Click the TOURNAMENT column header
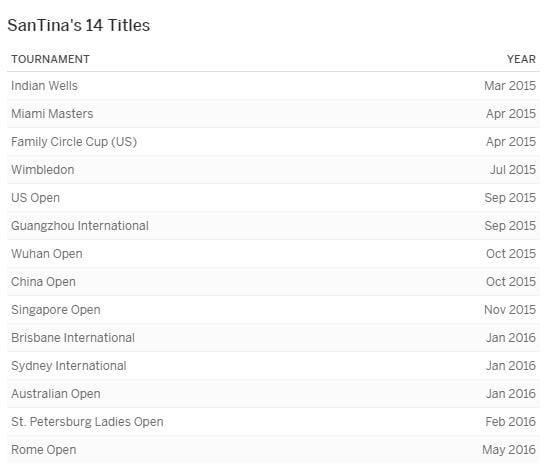The width and height of the screenshot is (548, 471). click(50, 59)
